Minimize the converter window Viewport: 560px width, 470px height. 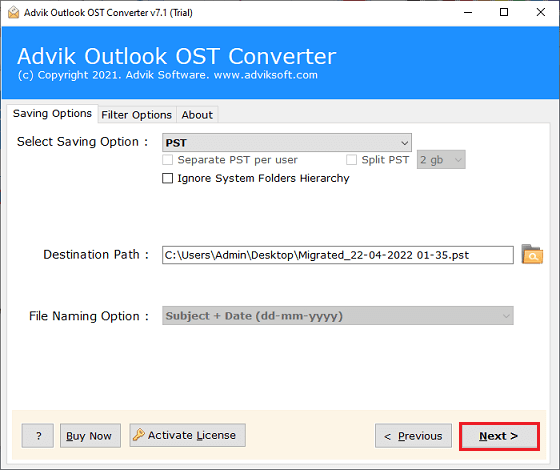(468, 12)
